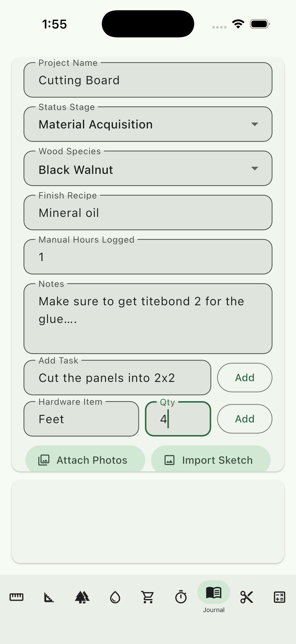The height and width of the screenshot is (644, 296).
Task: Click into the Notes text area
Action: tap(148, 319)
